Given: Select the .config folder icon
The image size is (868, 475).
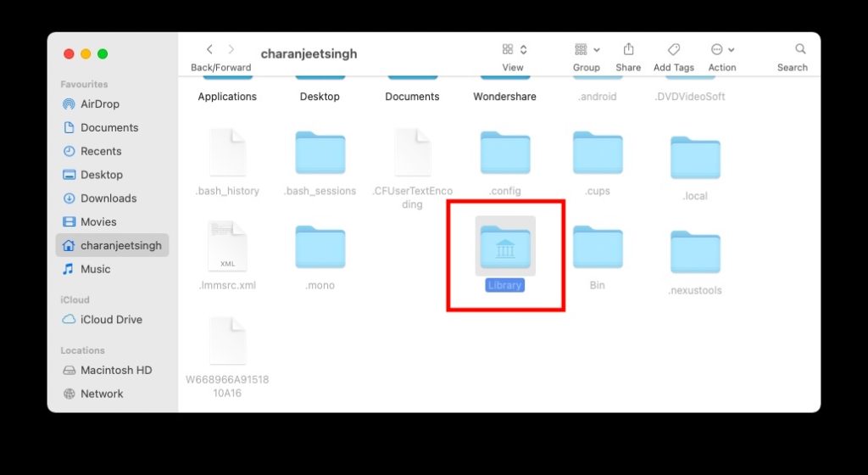Looking at the screenshot, I should (505, 152).
